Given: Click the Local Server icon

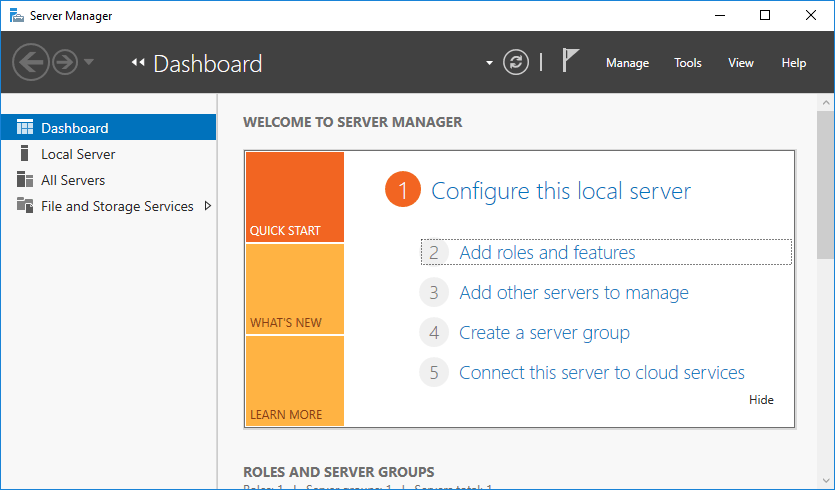Looking at the screenshot, I should pyautogui.click(x=25, y=154).
